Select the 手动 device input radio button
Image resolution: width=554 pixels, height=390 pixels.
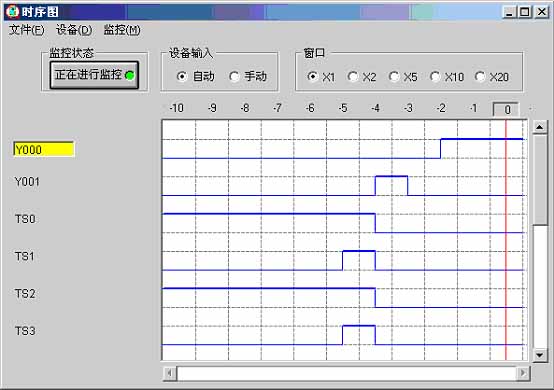(234, 76)
